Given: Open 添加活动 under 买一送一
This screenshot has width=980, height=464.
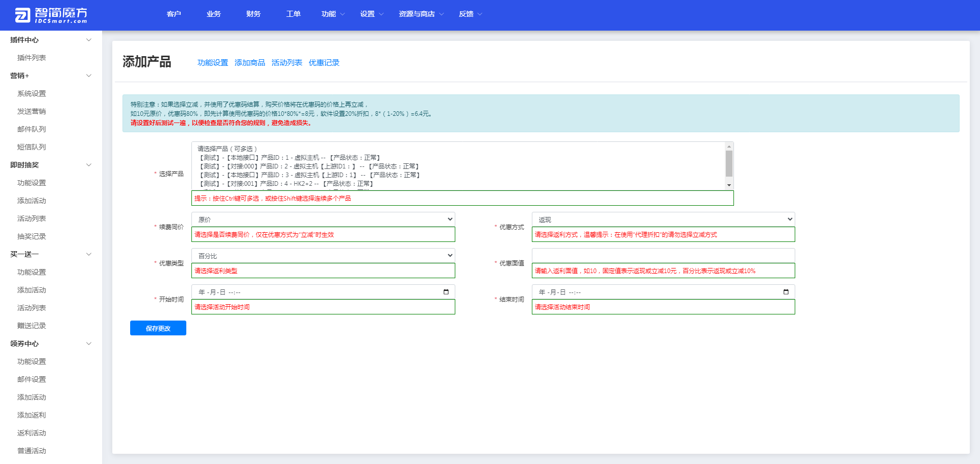Looking at the screenshot, I should point(32,290).
